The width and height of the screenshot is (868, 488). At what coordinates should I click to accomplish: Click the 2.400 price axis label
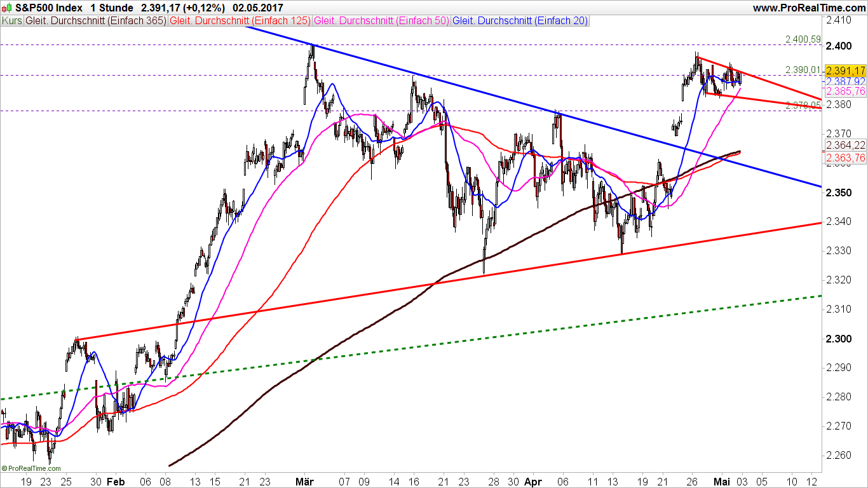point(839,46)
